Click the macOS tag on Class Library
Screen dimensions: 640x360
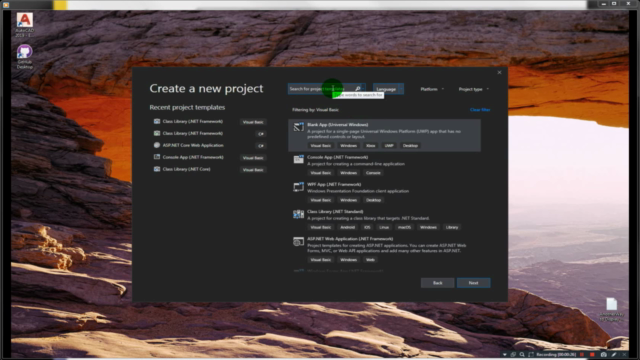pos(404,227)
